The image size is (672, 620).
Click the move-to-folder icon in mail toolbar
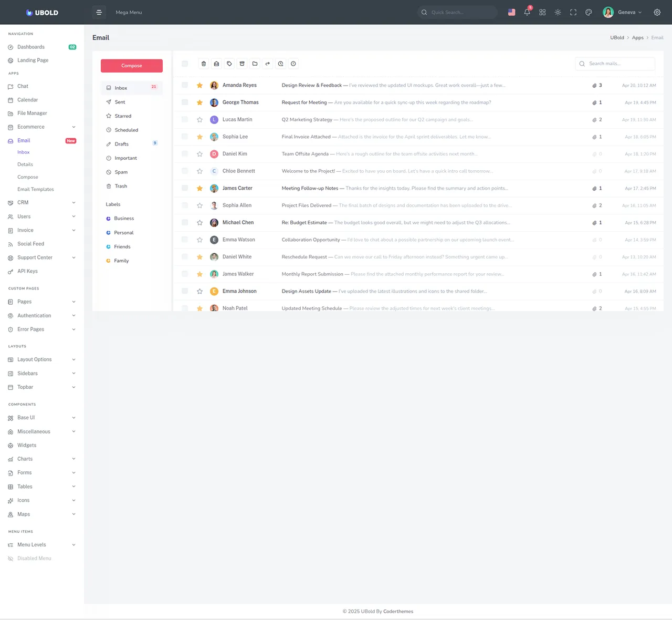coord(255,64)
